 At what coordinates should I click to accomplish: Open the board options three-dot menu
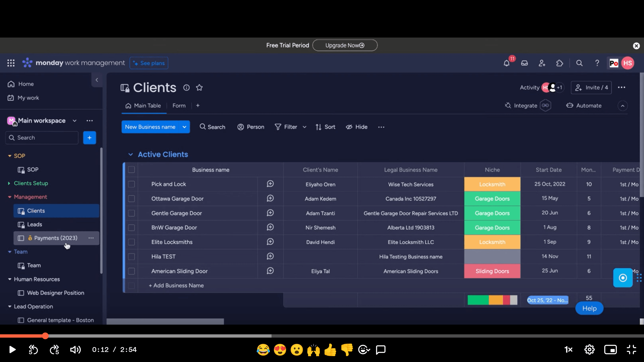coord(622,87)
